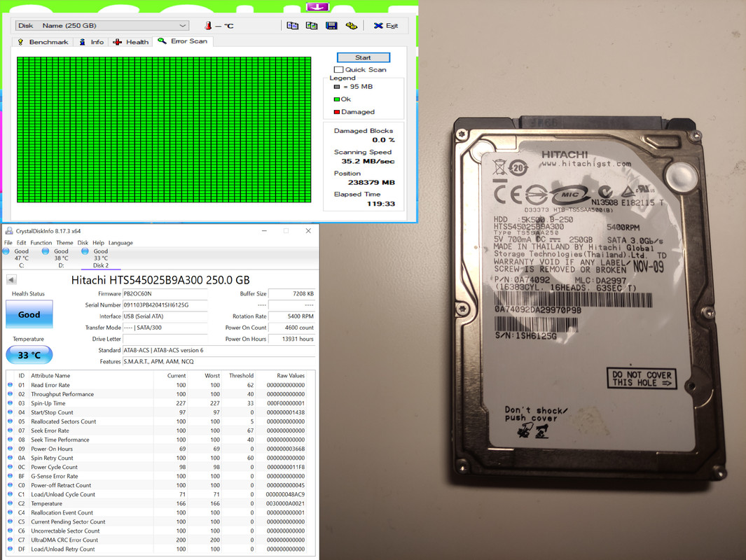Viewport: 746px width, 560px height.
Task: Click the copy screenshot to clipboard icon
Action: pos(312,26)
